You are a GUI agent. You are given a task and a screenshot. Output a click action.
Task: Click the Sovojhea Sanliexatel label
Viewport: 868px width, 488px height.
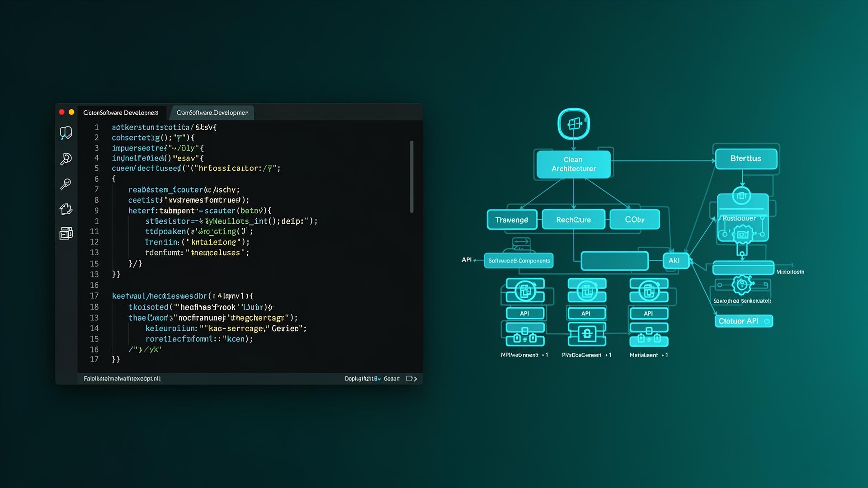(742, 300)
